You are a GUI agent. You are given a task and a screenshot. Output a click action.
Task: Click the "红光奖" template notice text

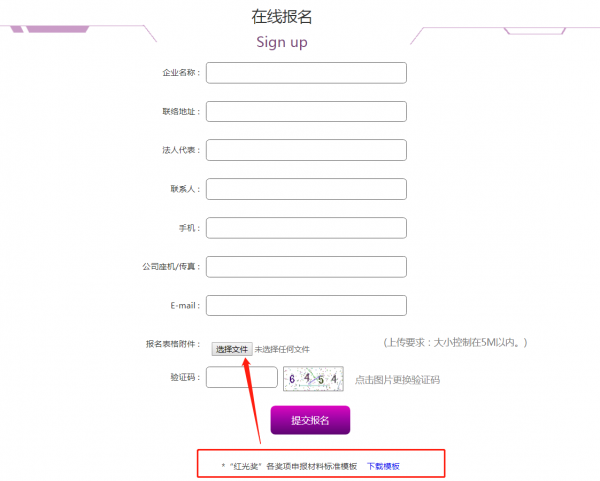point(292,466)
